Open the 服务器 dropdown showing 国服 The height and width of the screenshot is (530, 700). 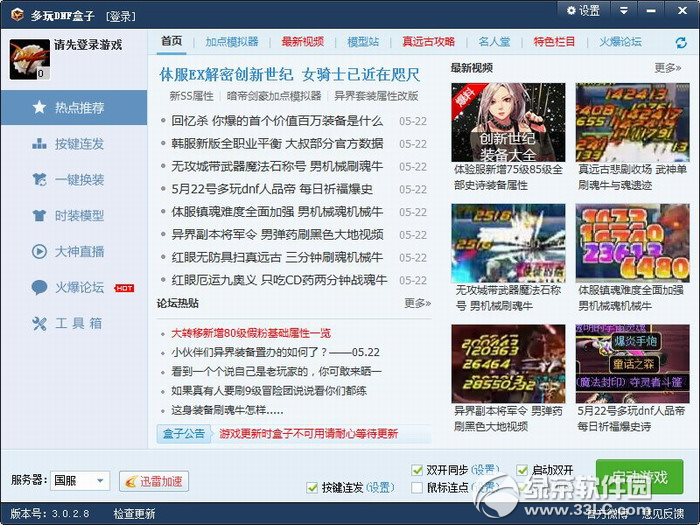coord(81,481)
